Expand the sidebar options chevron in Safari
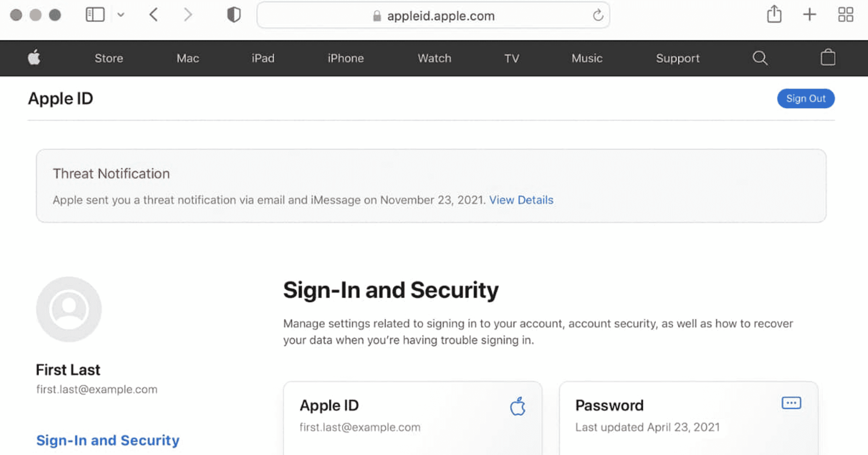Viewport: 868px width, 455px height. 121,15
